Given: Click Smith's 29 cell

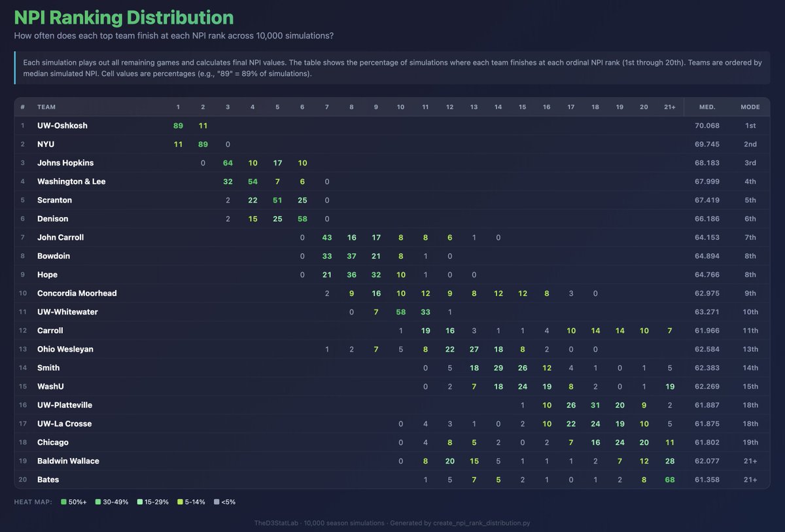Looking at the screenshot, I should tap(498, 368).
